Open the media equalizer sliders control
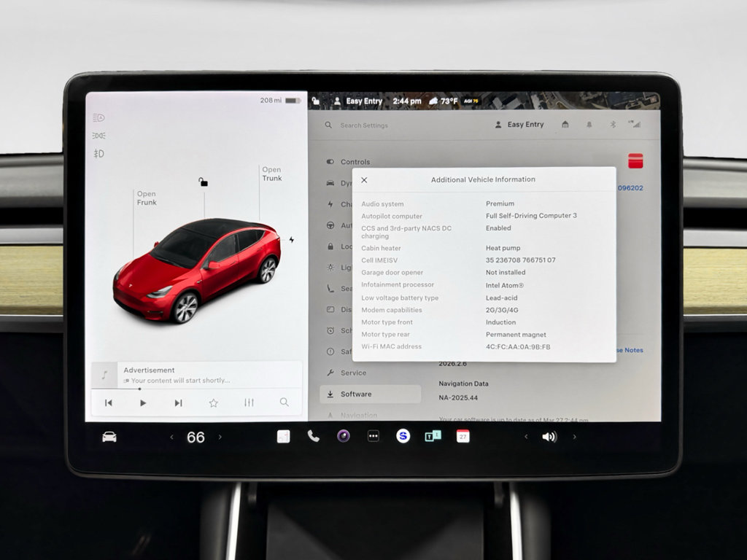 click(x=249, y=402)
